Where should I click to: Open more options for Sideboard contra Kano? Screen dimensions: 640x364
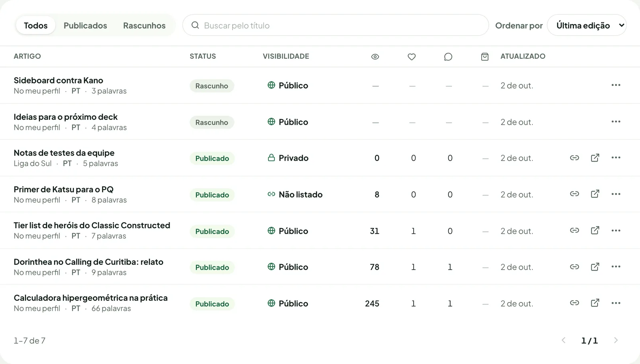pyautogui.click(x=616, y=85)
